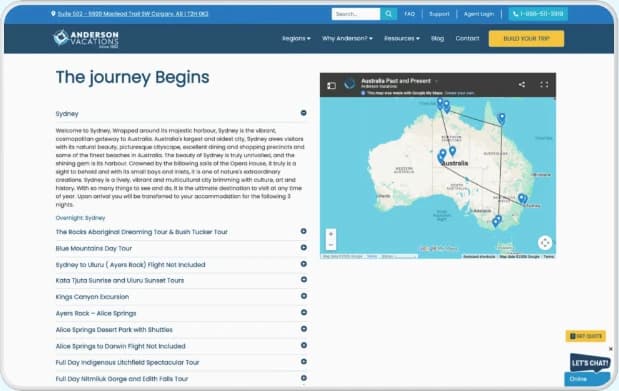Screen dimensions: 619x391
Task: Open the map title dropdown arrow
Action: click(x=436, y=81)
